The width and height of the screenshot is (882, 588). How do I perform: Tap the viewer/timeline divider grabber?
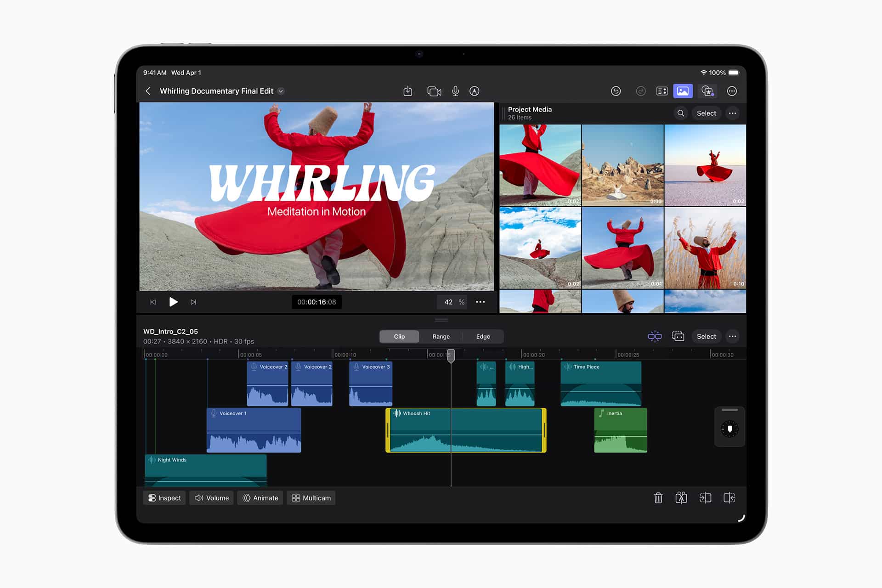coord(441,320)
